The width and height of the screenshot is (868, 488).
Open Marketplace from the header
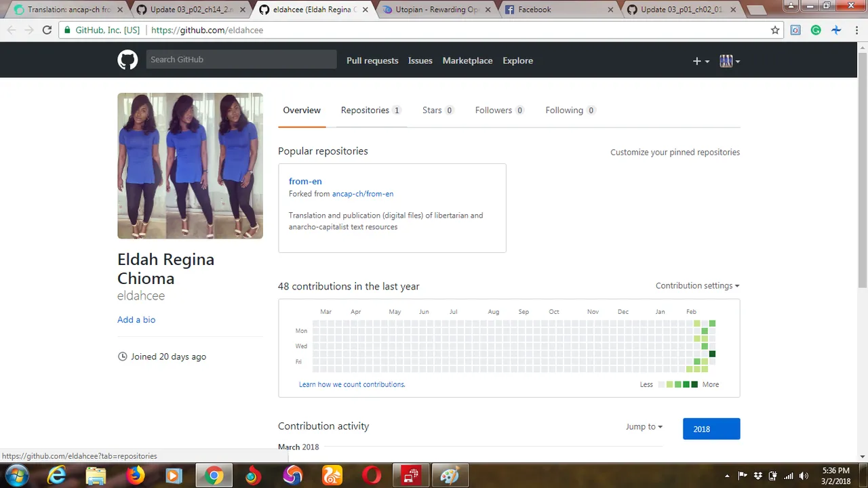click(467, 60)
